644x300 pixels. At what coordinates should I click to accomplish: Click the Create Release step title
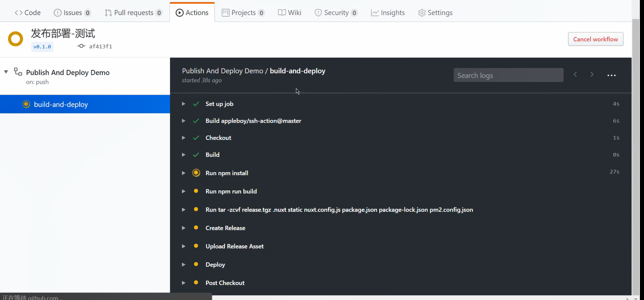coord(225,228)
